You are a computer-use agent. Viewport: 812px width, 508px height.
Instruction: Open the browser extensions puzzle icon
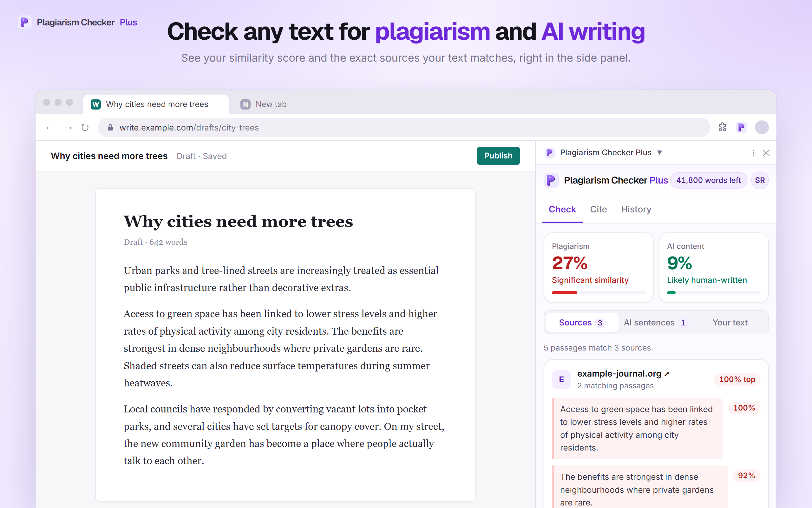click(723, 127)
